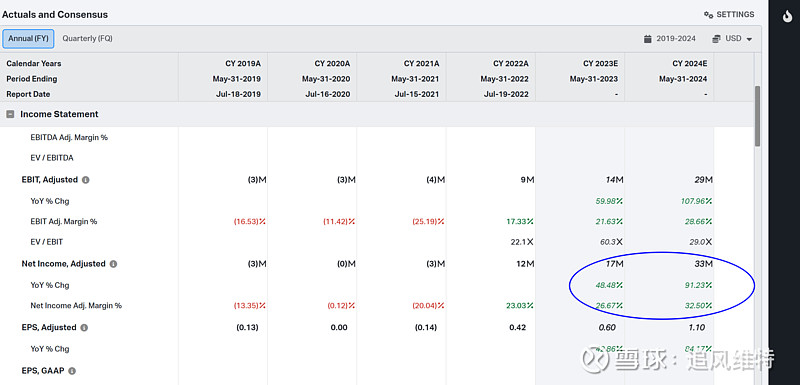
Task: Open the 2019-2024 date range selector
Action: [670, 39]
